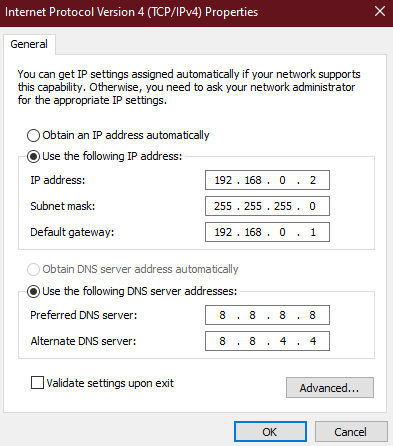This screenshot has height=446, width=393.
Task: Click third octet of Alternate DNS server
Action: click(283, 341)
